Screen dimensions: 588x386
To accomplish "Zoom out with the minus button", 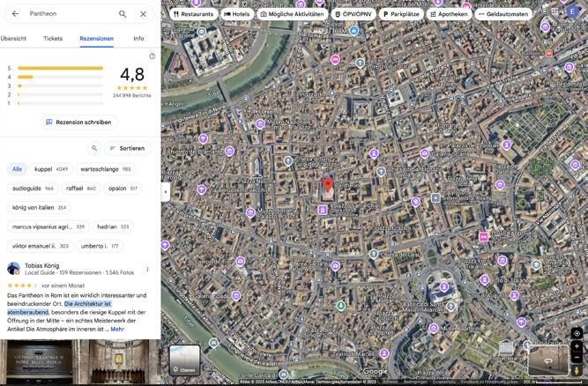I will 577,357.
